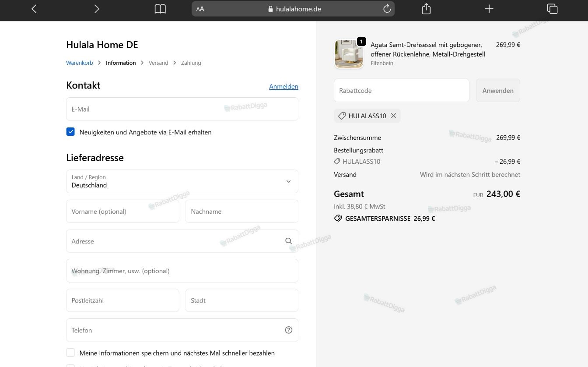This screenshot has width=588, height=367.
Task: Uncheck Neuigkeiten und Angebote via E-Mail
Action: pyautogui.click(x=70, y=132)
